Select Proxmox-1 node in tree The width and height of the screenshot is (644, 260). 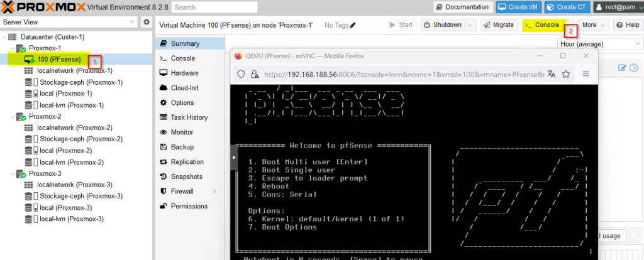pos(45,48)
